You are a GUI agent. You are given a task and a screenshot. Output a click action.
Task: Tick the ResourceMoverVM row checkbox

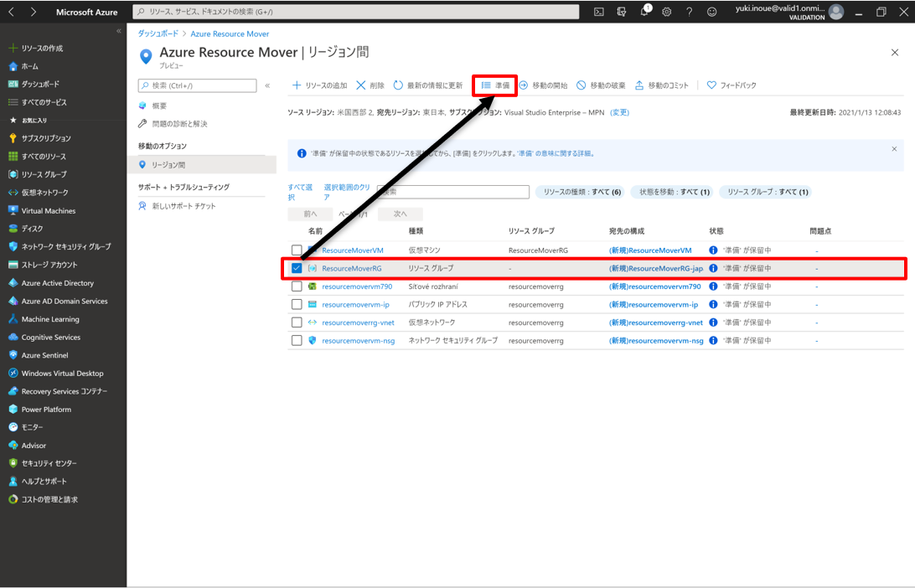click(297, 250)
